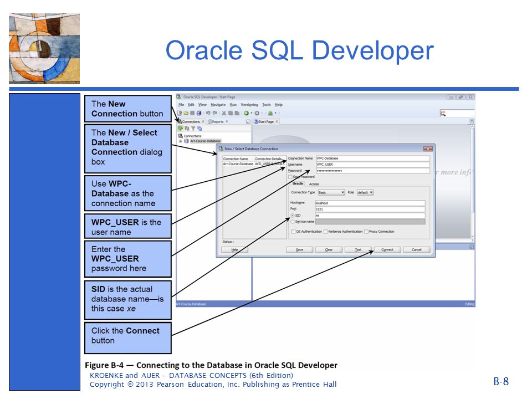Viewport: 532px width, 399px height.
Task: Click the Redo toolbar icon
Action: click(215, 113)
